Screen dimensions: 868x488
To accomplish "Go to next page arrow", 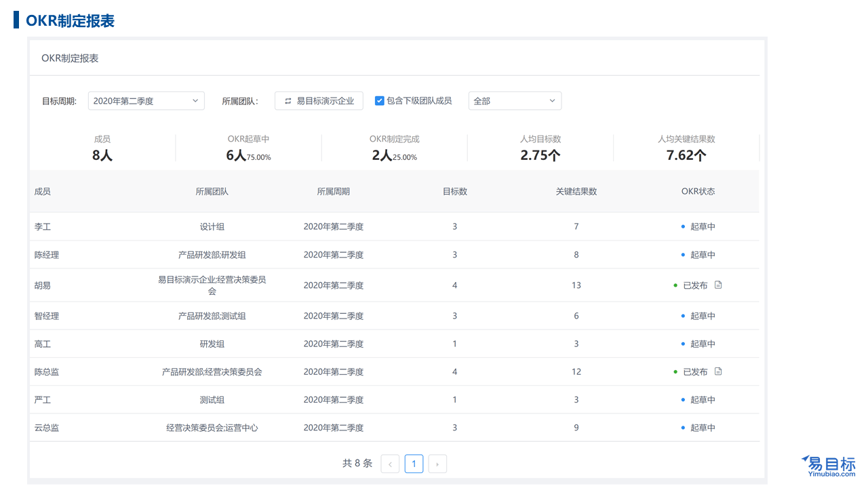I will [437, 464].
